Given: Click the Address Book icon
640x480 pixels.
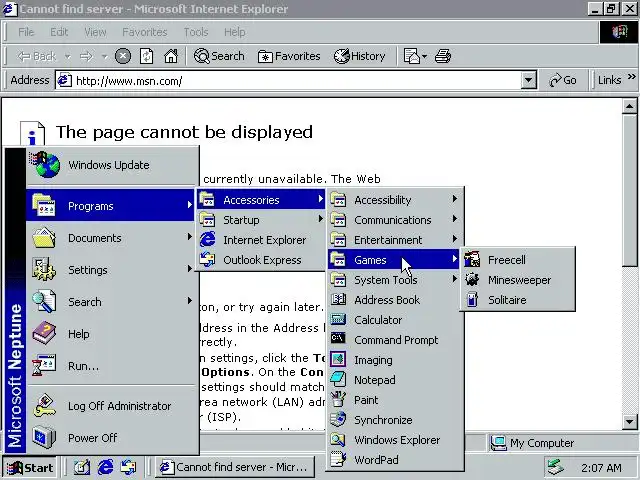Looking at the screenshot, I should pyautogui.click(x=338, y=300).
